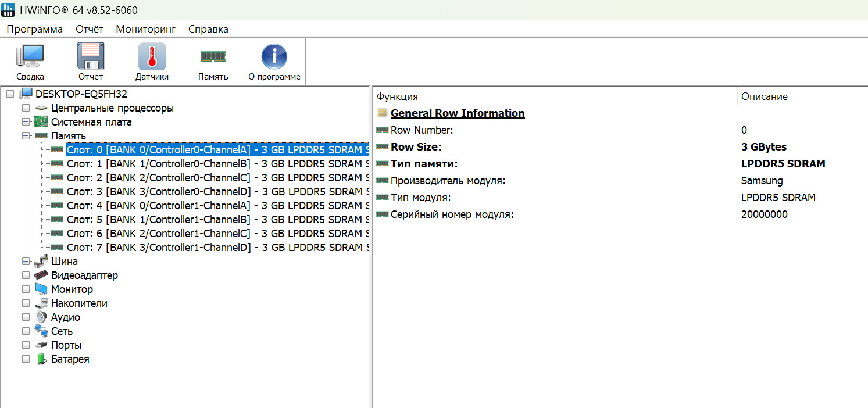This screenshot has width=868, height=408.
Task: Select Слот: 7 Controller1-ChannelD memory entry
Action: (x=218, y=248)
